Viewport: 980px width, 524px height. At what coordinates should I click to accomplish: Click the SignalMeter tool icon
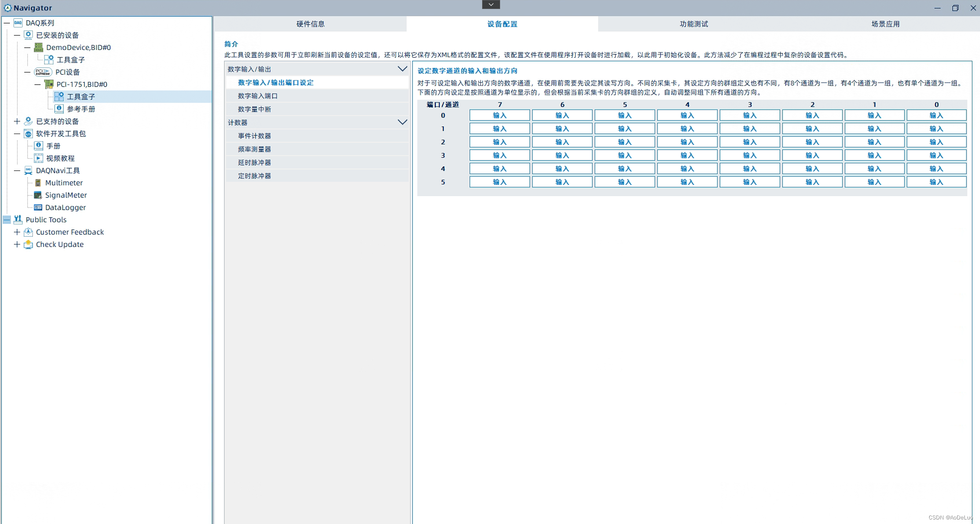(38, 195)
